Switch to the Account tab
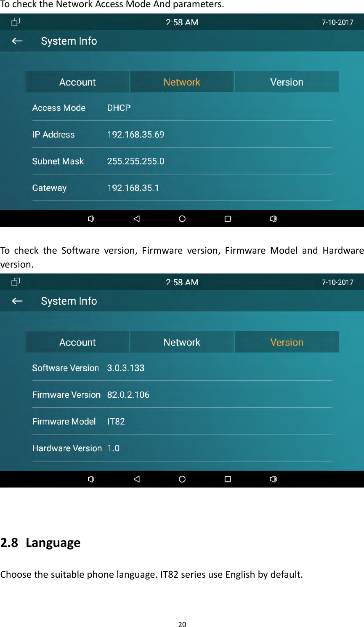Image resolution: width=364 pixels, height=627 pixels. [x=77, y=82]
